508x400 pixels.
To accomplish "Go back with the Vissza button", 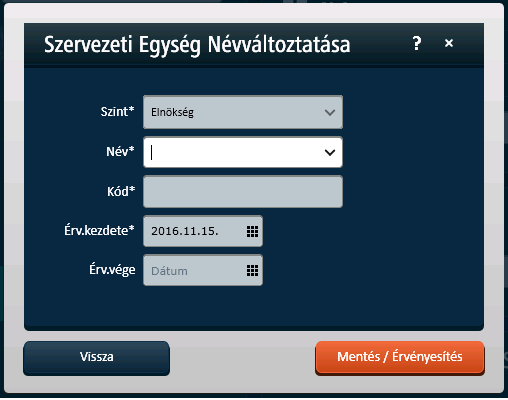I will [x=96, y=358].
